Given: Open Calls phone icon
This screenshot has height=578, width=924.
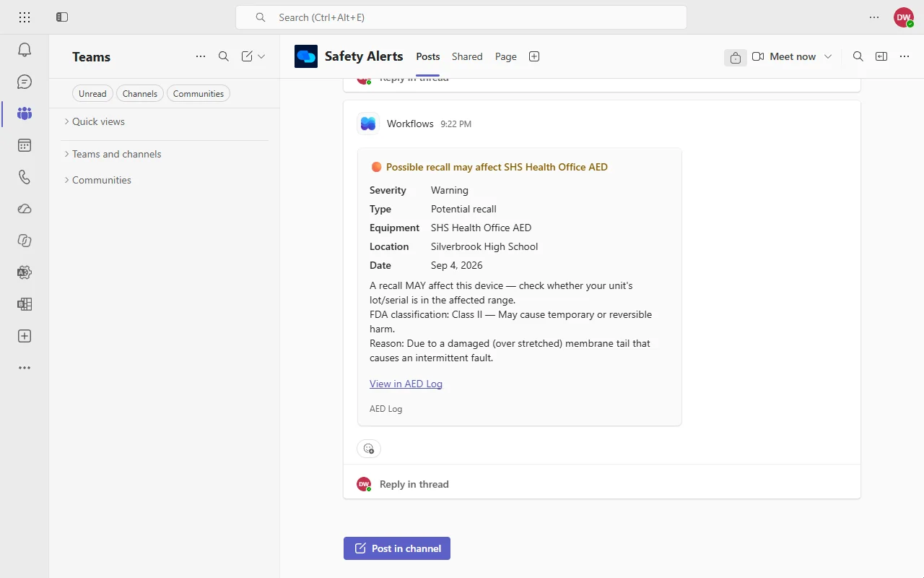Looking at the screenshot, I should pyautogui.click(x=25, y=177).
